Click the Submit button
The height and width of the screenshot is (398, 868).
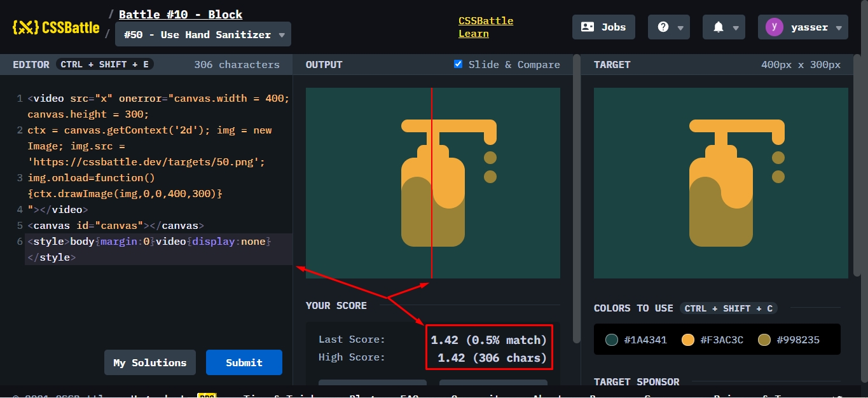(x=244, y=362)
